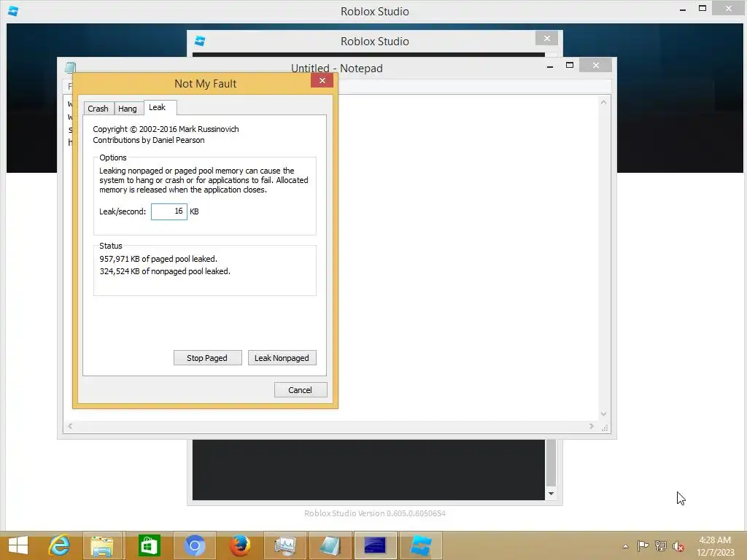This screenshot has height=560, width=747.
Task: Click the inner Roblox Studio scrollbar down arrow
Action: (x=551, y=494)
